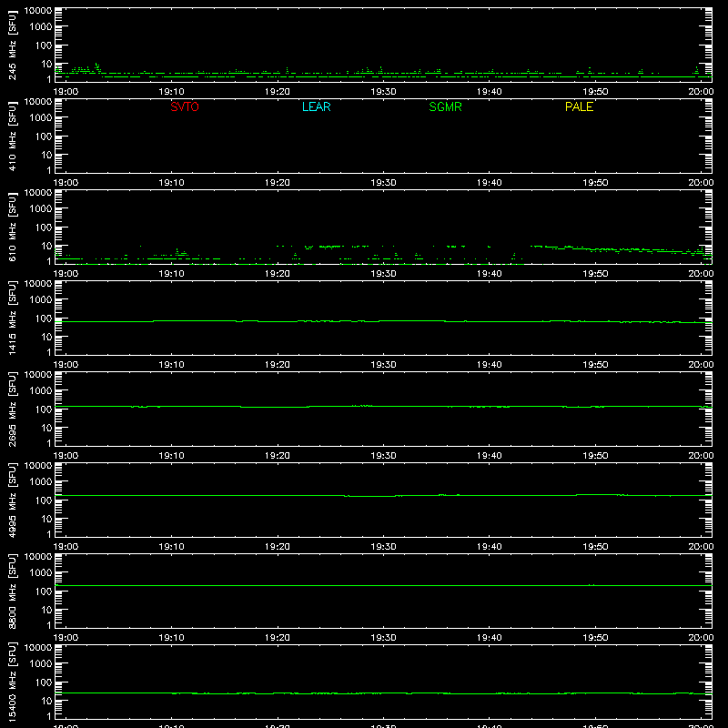Click the 10 tick label of 15400 MHz panel
The width and height of the screenshot is (728, 728).
[x=46, y=701]
